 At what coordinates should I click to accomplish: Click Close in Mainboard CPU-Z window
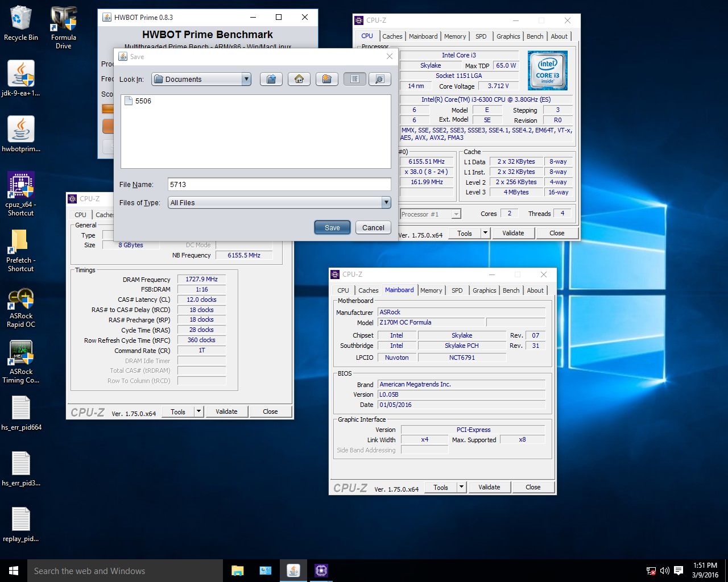(x=533, y=487)
